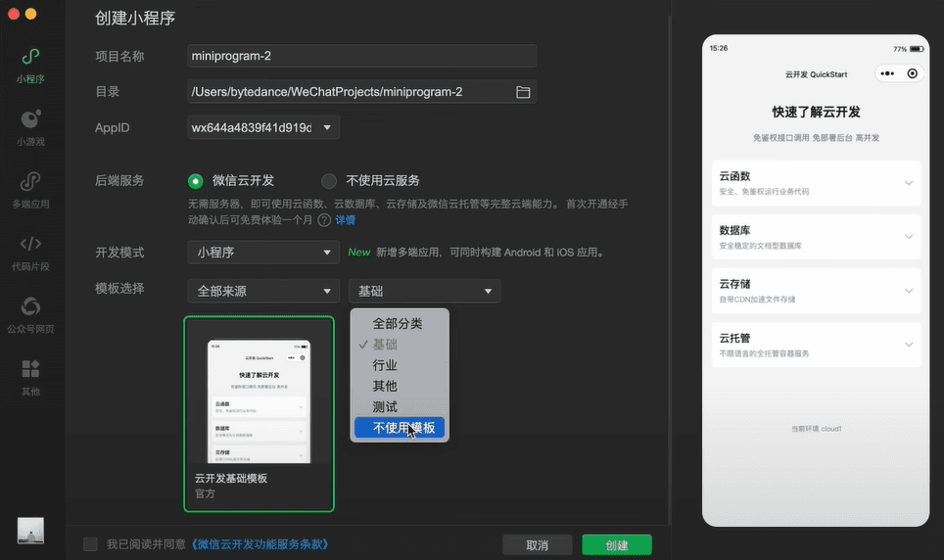The image size is (944, 560).
Task: Choose 全部分类 in category menu
Action: tap(400, 323)
